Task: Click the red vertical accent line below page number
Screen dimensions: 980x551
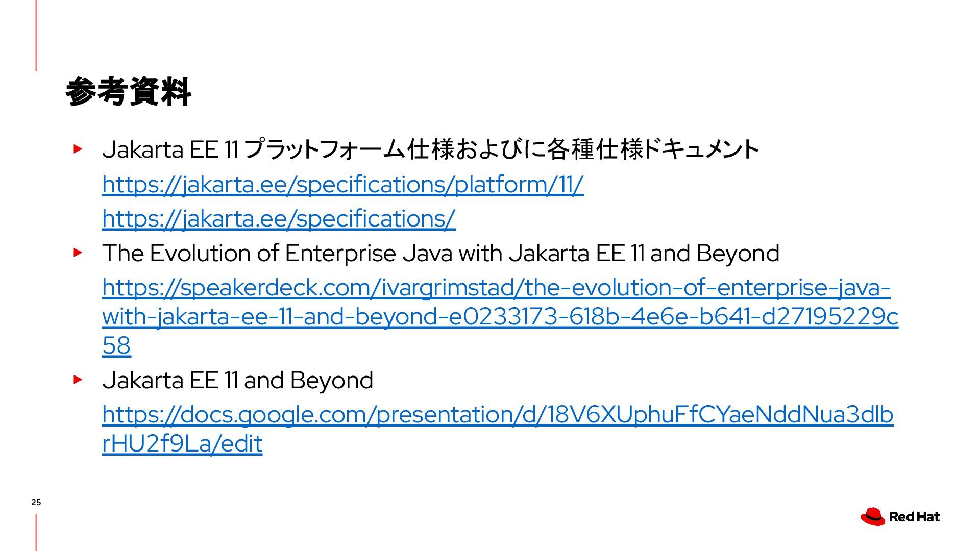Action: tap(36, 532)
